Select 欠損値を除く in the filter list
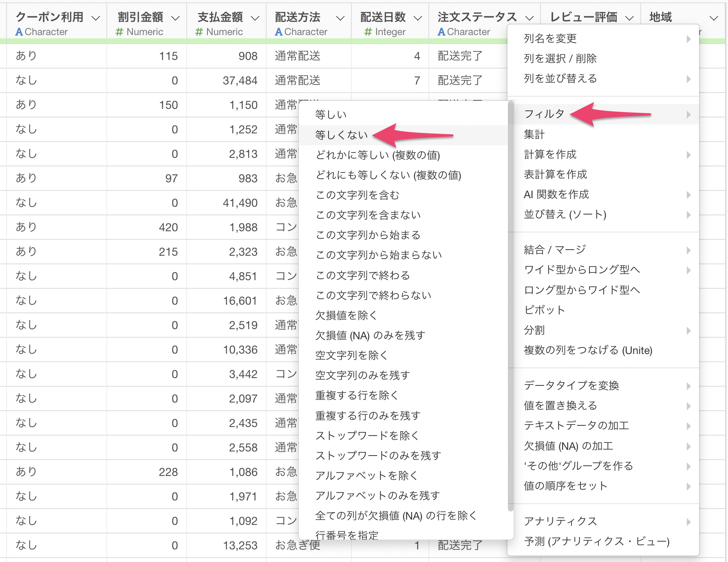The width and height of the screenshot is (728, 562). point(346,315)
